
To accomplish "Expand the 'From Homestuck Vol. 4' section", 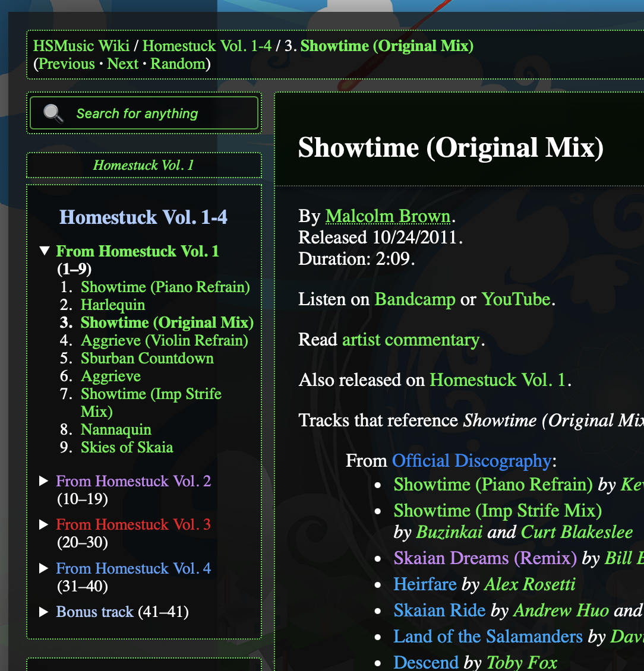I will pyautogui.click(x=43, y=568).
